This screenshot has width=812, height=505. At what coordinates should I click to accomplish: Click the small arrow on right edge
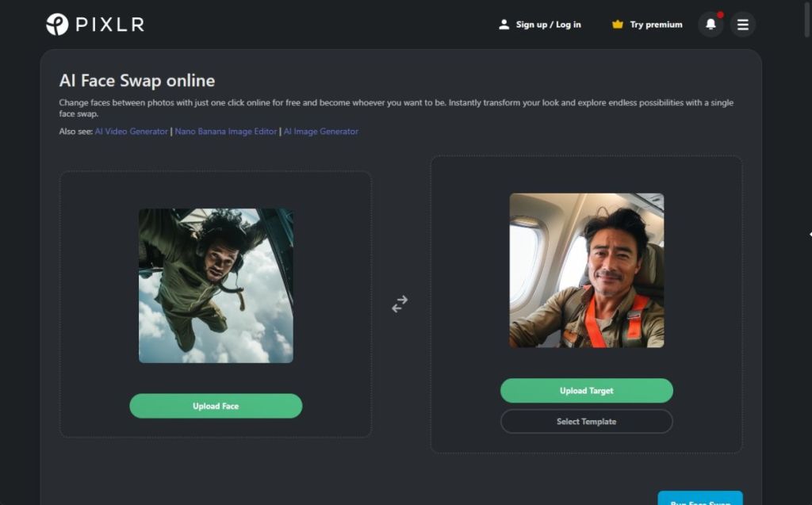[x=809, y=235]
